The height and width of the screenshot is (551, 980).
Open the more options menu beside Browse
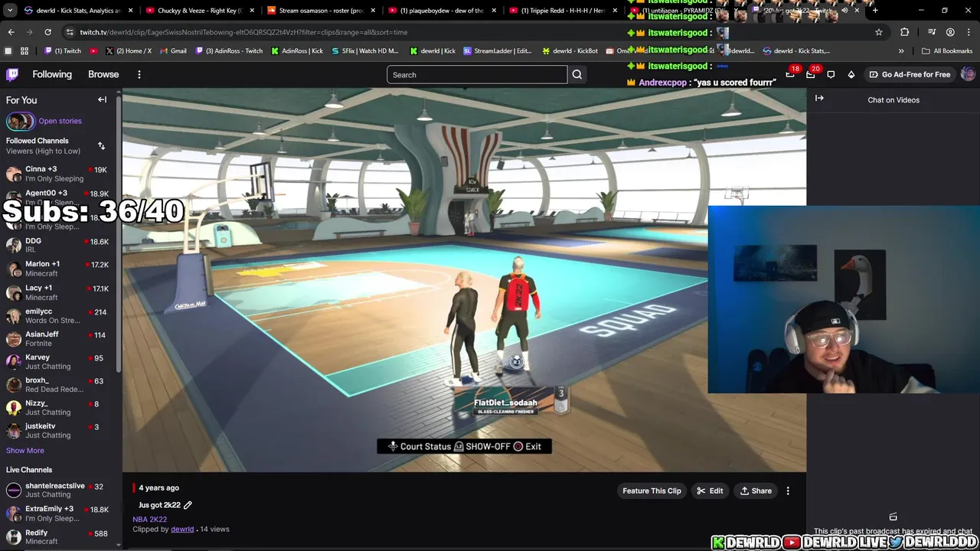tap(139, 74)
